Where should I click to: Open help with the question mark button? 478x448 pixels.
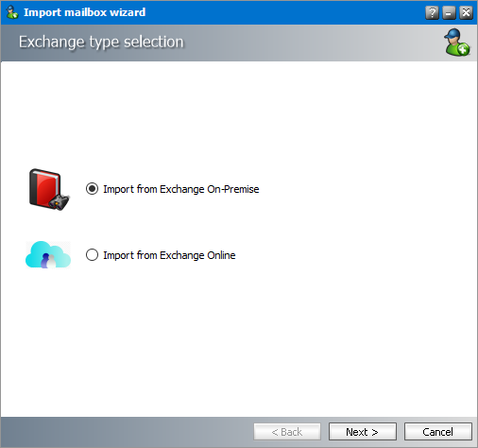pyautogui.click(x=432, y=13)
